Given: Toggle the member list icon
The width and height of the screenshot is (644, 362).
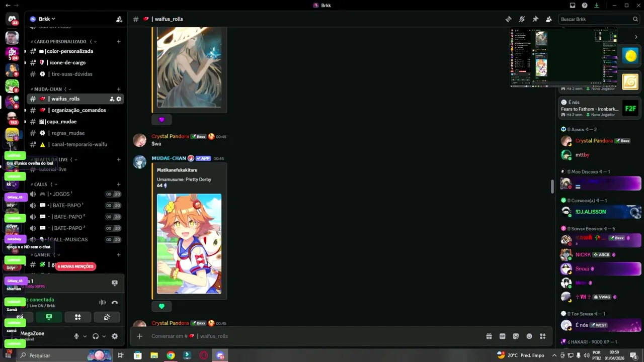Looking at the screenshot, I should 548,19.
